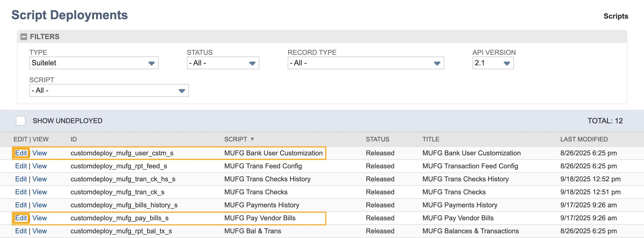Click title MUFG Balances & Transactions

coord(470,231)
